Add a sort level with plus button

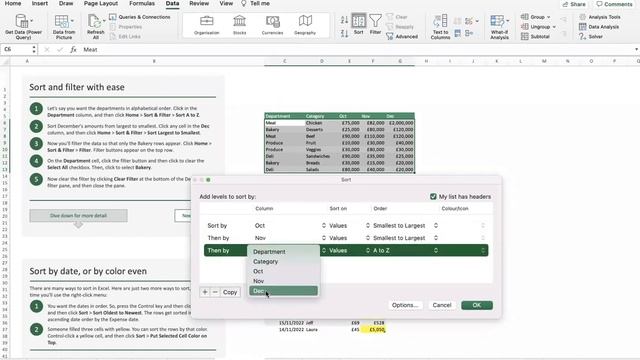[x=205, y=292]
